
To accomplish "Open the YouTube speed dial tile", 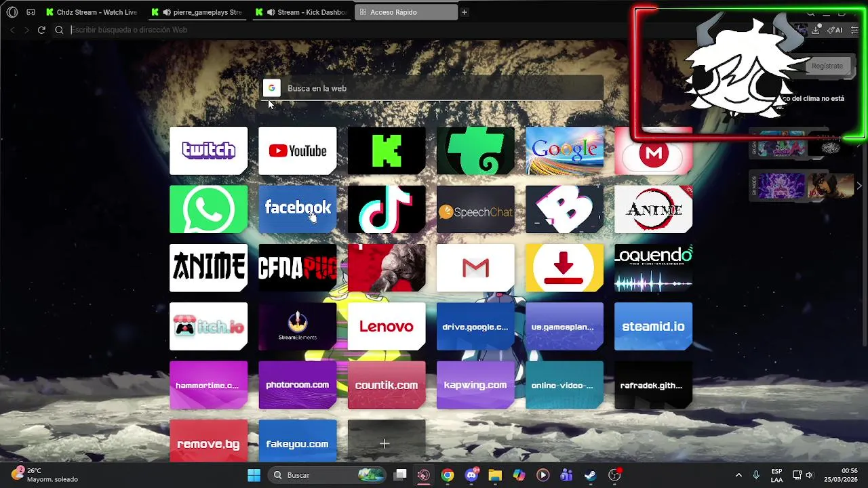I will 297,150.
